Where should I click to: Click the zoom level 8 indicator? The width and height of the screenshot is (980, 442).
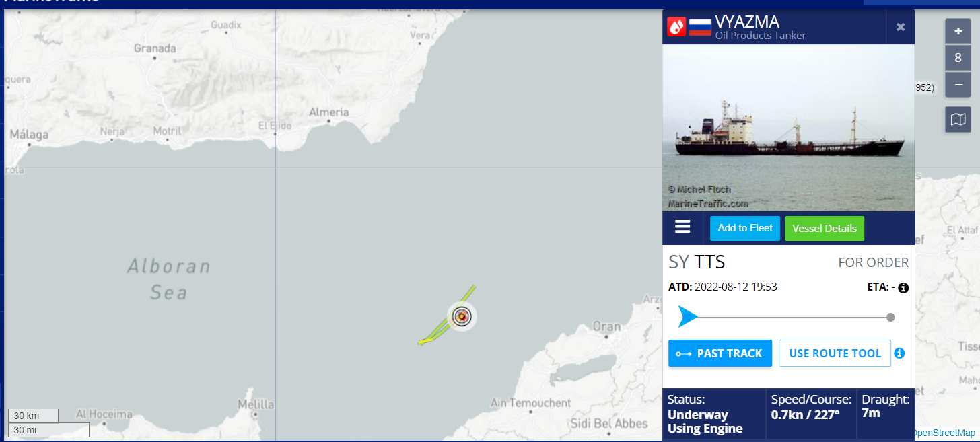(x=958, y=58)
